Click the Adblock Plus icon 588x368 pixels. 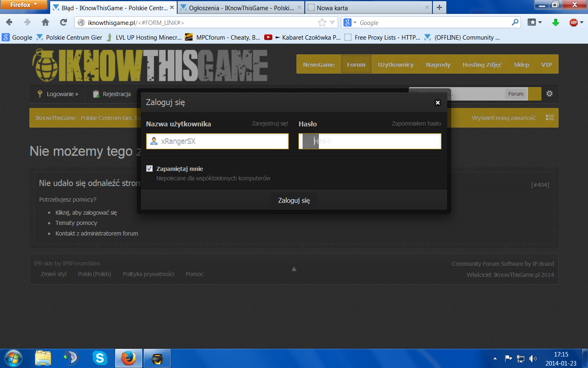pyautogui.click(x=574, y=22)
